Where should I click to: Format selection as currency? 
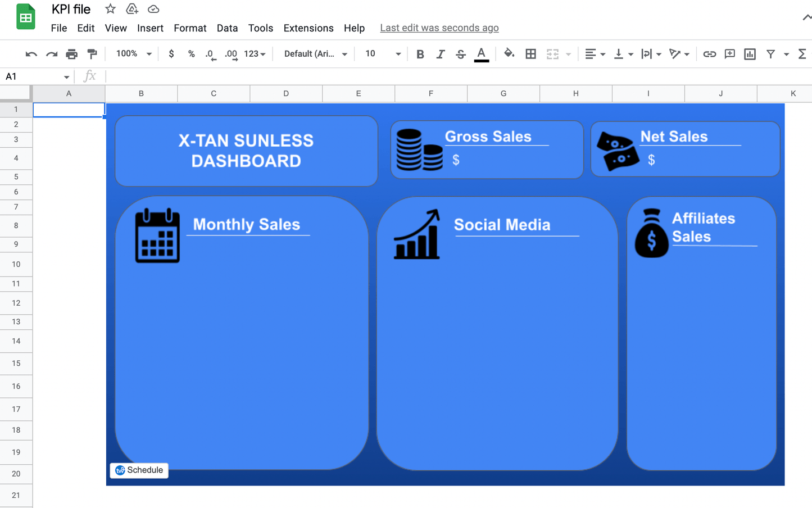coord(171,53)
